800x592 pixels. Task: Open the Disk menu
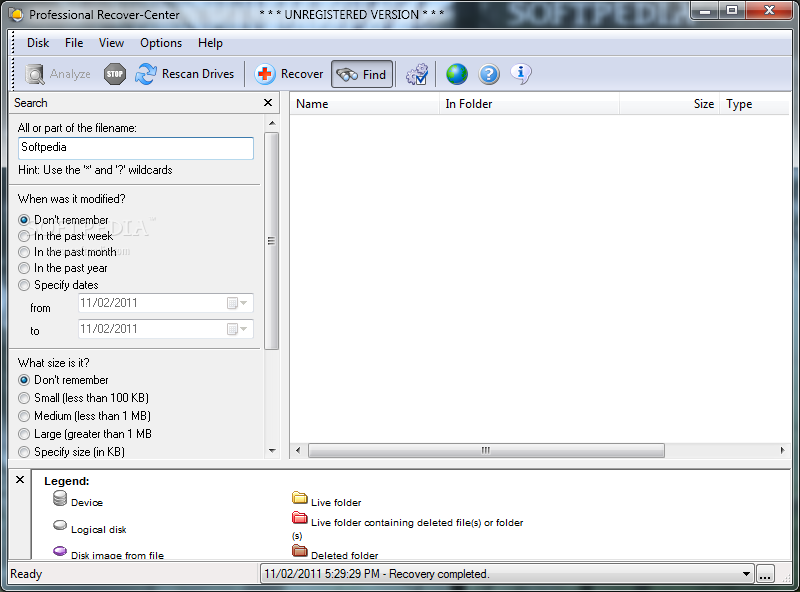(x=38, y=43)
